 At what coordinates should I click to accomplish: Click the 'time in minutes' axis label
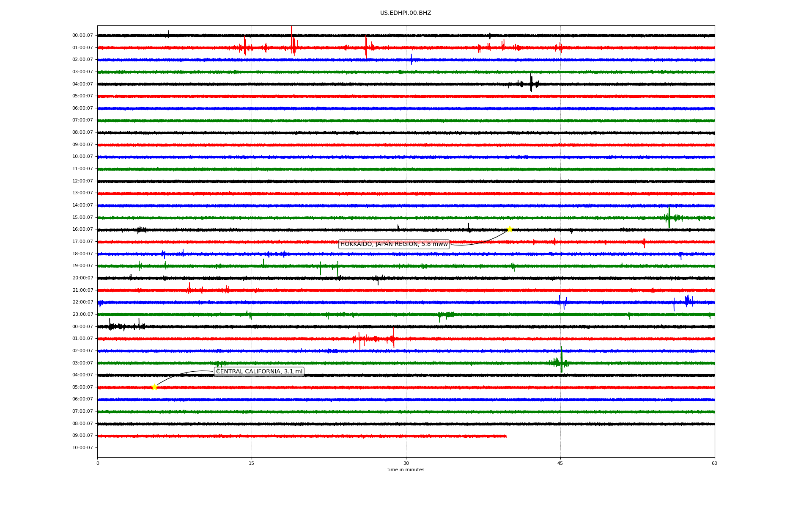pyautogui.click(x=406, y=470)
